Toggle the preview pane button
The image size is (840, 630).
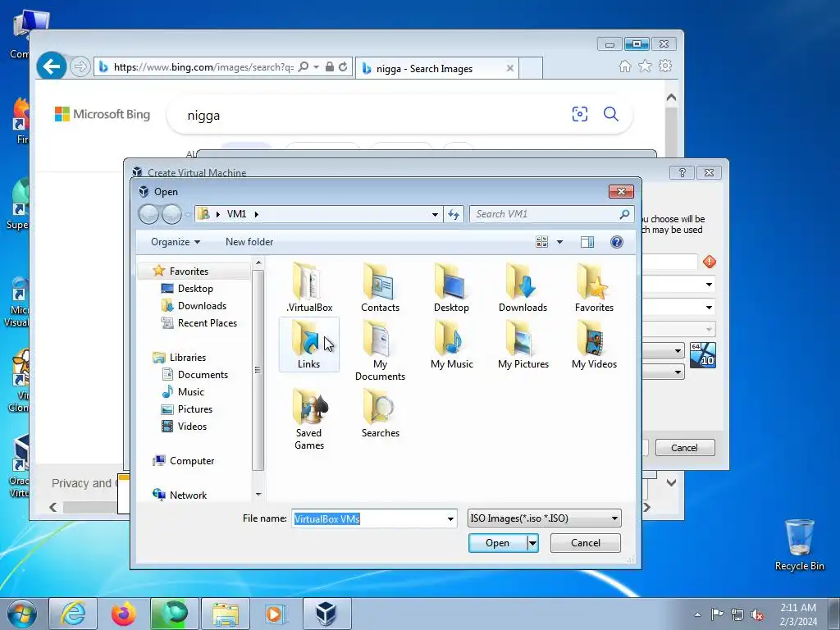coord(587,242)
